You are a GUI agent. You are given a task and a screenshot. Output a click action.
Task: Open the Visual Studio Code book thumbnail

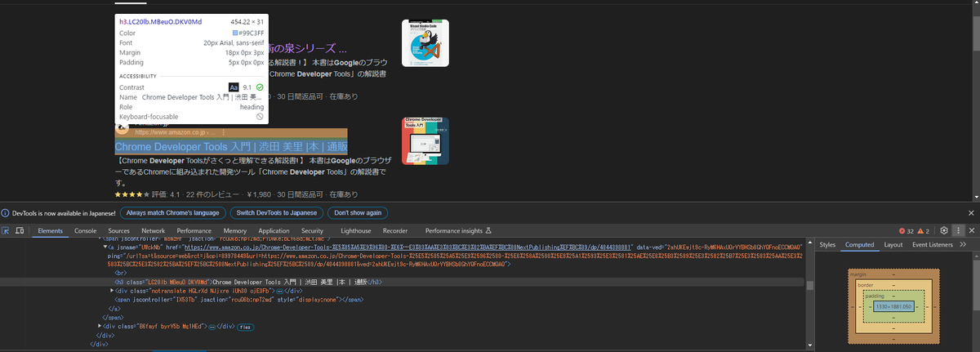click(x=425, y=42)
